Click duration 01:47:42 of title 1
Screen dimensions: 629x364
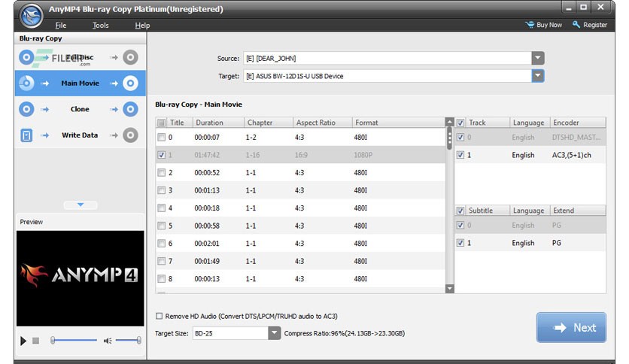tap(207, 155)
